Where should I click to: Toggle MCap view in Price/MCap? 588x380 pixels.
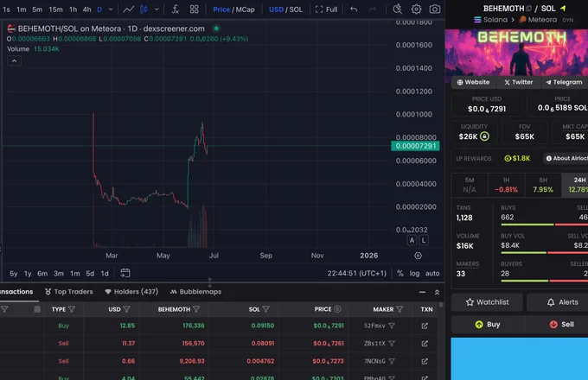pyautogui.click(x=246, y=9)
